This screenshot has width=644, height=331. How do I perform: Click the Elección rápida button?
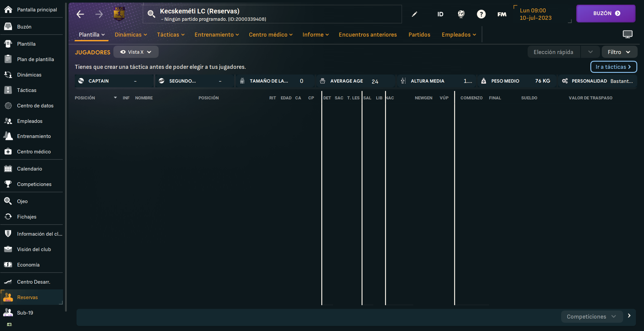tap(554, 52)
